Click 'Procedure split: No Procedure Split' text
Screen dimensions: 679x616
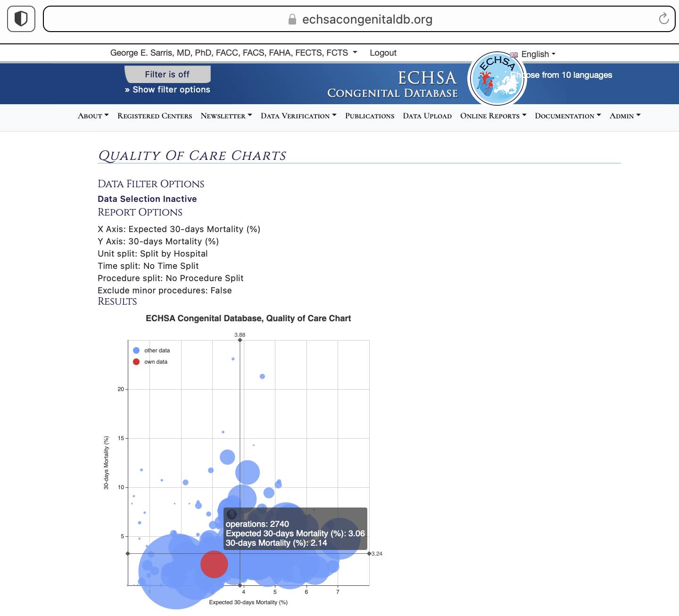pos(170,278)
